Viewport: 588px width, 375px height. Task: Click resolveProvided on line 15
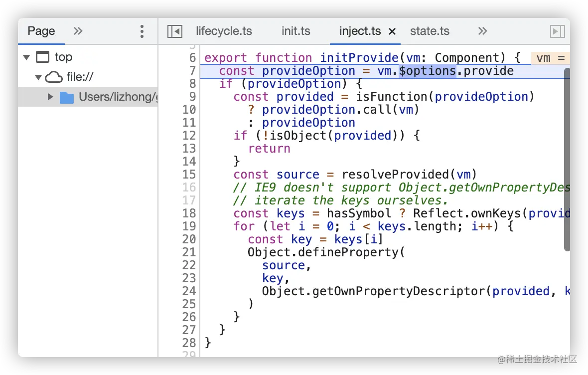click(x=395, y=175)
